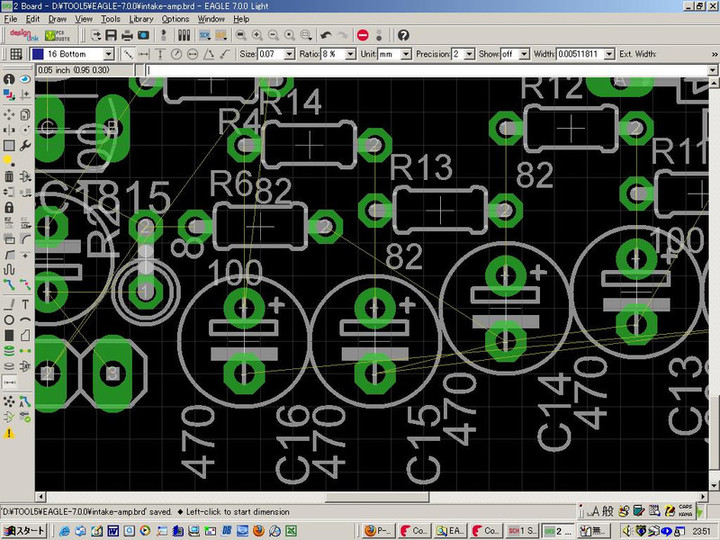The height and width of the screenshot is (540, 720).
Task: Select the Delete trash can tool
Action: [x=9, y=177]
